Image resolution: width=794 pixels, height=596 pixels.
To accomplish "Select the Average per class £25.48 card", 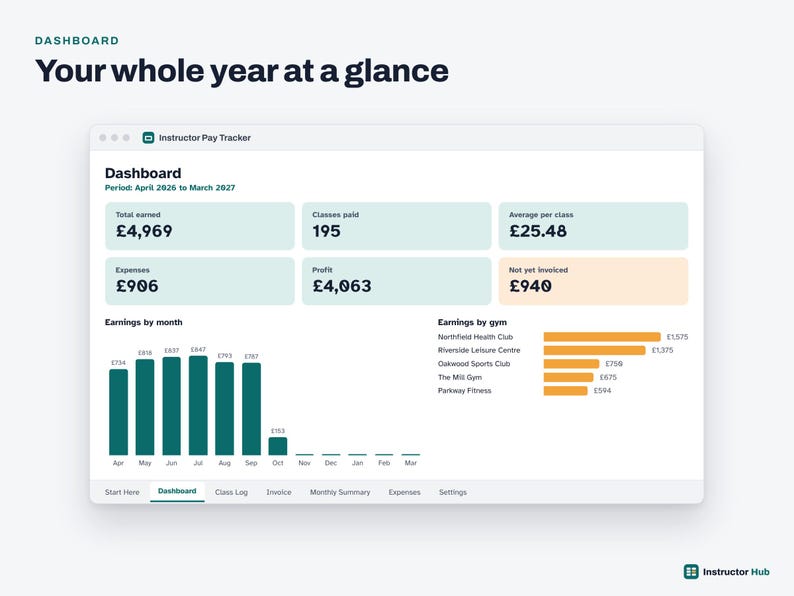I will (x=593, y=226).
